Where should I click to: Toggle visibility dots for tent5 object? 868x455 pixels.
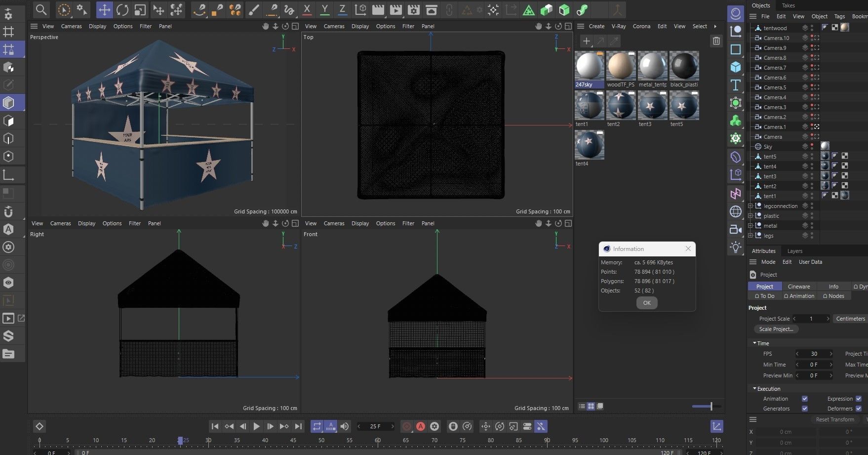coord(812,156)
